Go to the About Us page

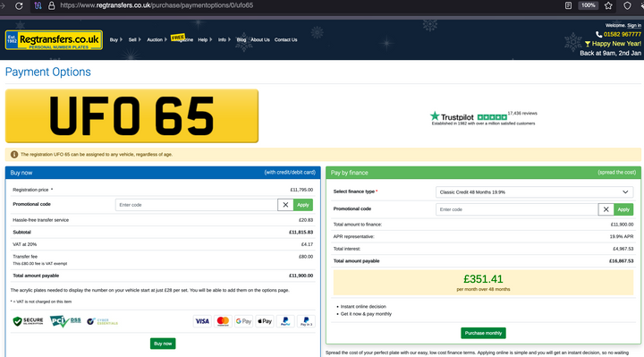[260, 40]
